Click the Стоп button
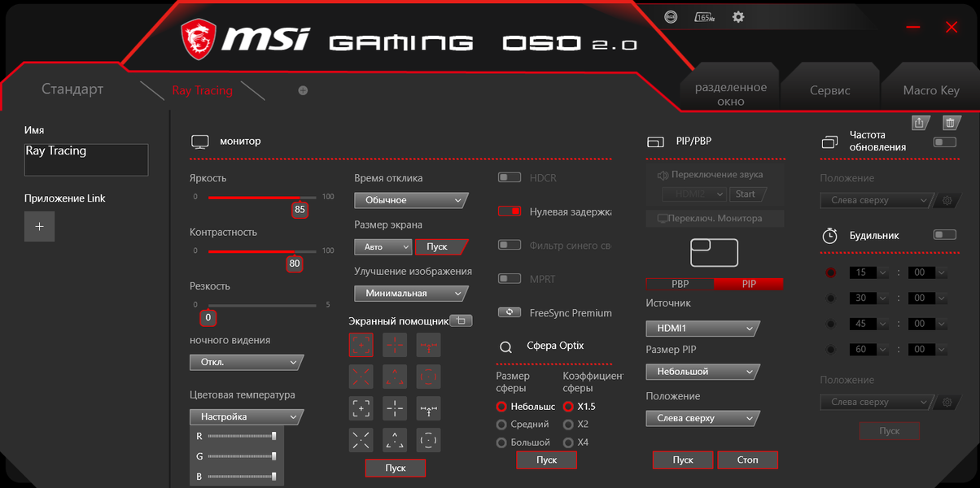980x488 pixels. (747, 460)
